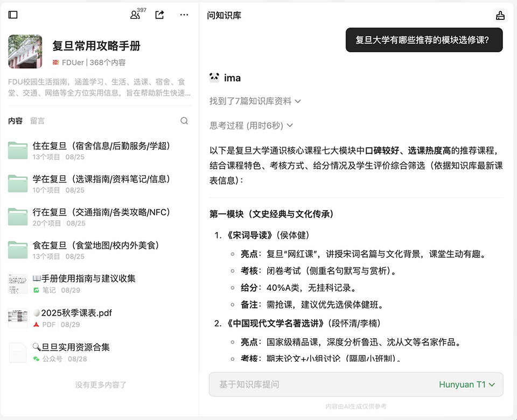Click the share knowledge base icon

159,15
